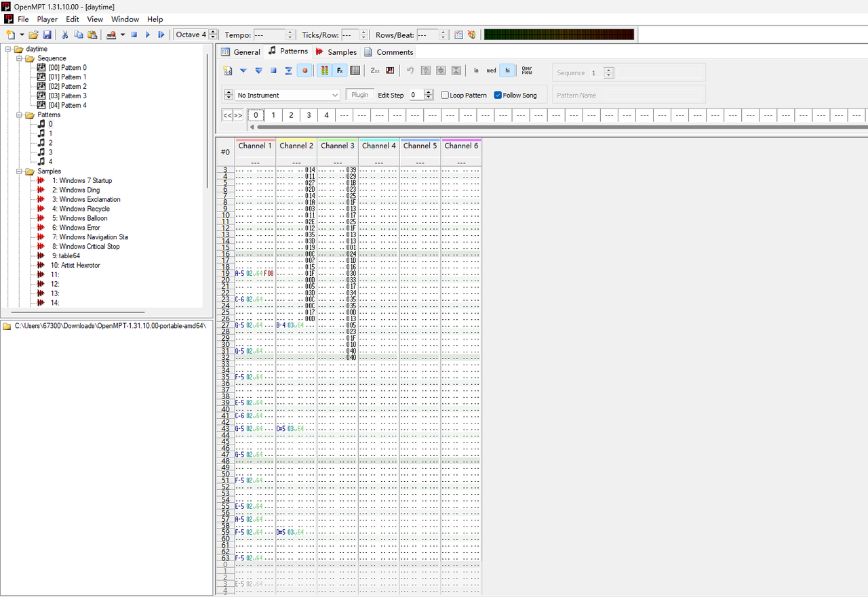Click the instrument selector spinner
Image resolution: width=868 pixels, height=597 pixels.
[x=229, y=96]
